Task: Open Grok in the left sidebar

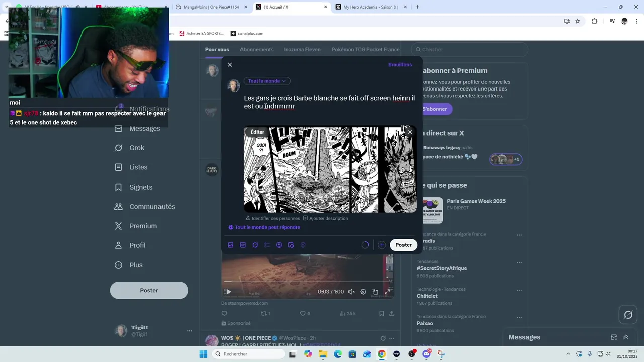Action: pos(130,148)
